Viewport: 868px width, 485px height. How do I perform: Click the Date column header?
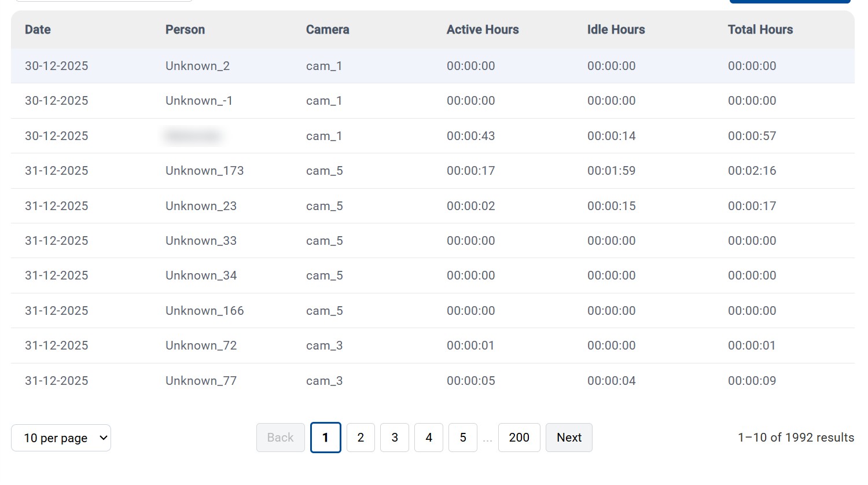pos(38,30)
